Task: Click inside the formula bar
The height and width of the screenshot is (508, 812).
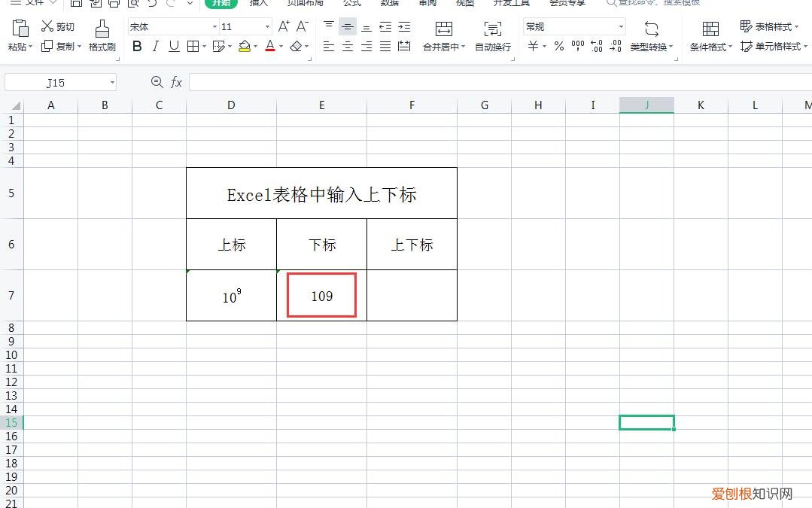Action: [376, 82]
